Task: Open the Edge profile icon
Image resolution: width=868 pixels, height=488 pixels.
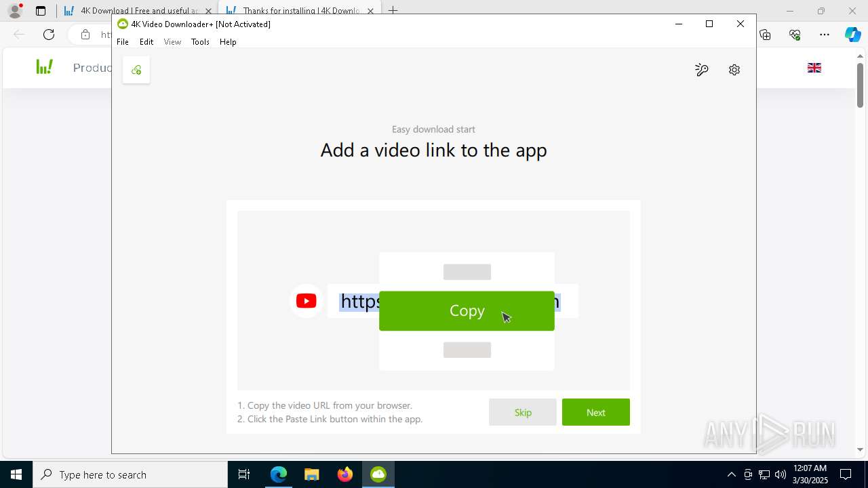Action: click(x=15, y=11)
